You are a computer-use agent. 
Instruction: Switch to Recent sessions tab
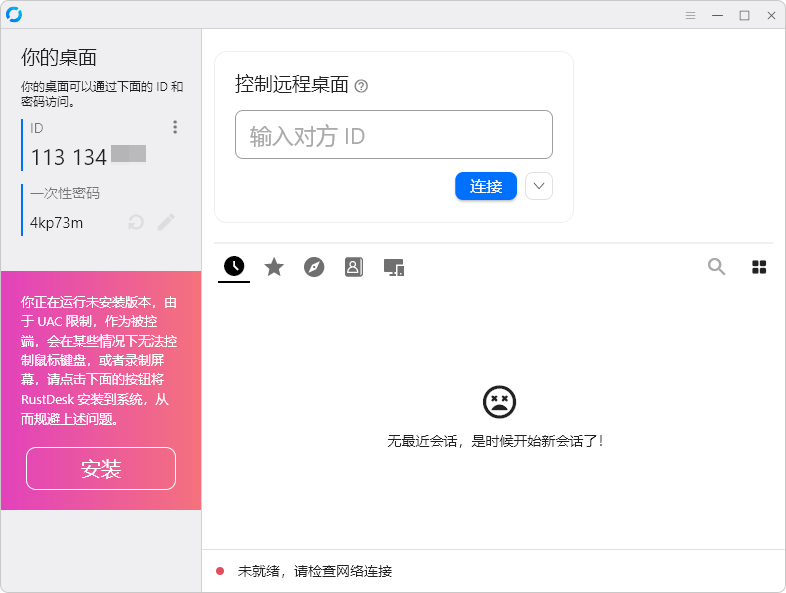tap(234, 266)
